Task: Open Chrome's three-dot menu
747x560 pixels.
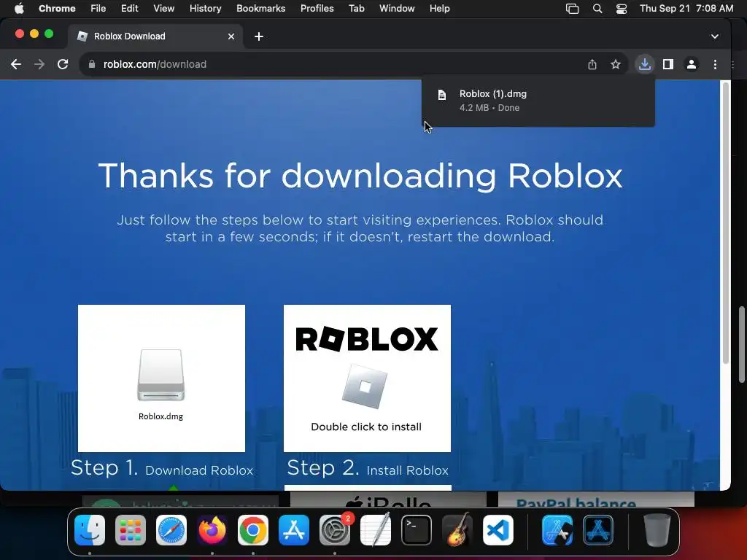Action: tap(715, 64)
